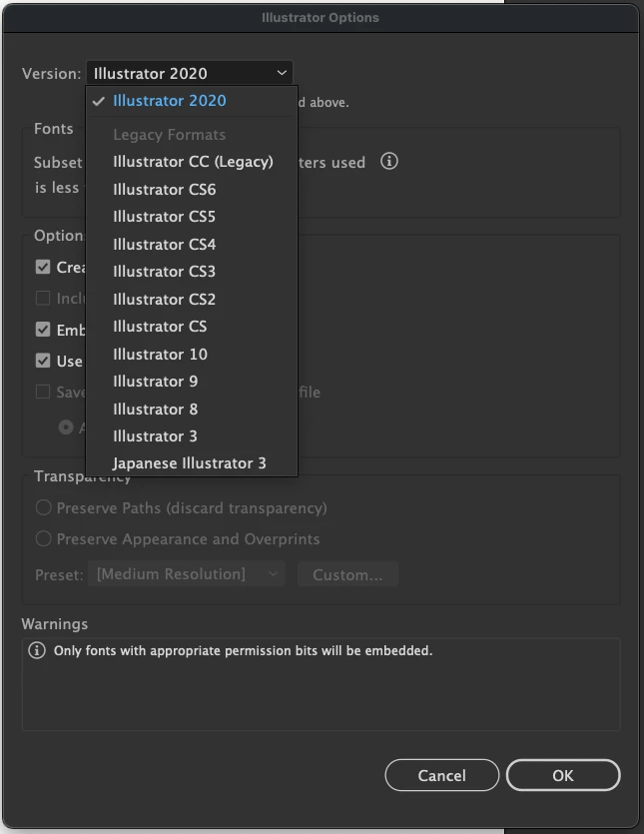
Task: Select Preserve Appearance and Overprints radio
Action: [43, 538]
